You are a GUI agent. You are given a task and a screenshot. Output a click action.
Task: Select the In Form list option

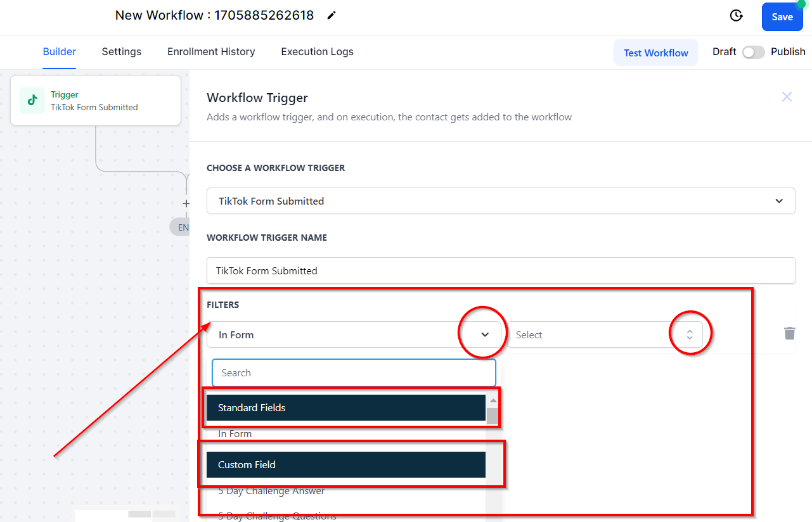pos(235,434)
